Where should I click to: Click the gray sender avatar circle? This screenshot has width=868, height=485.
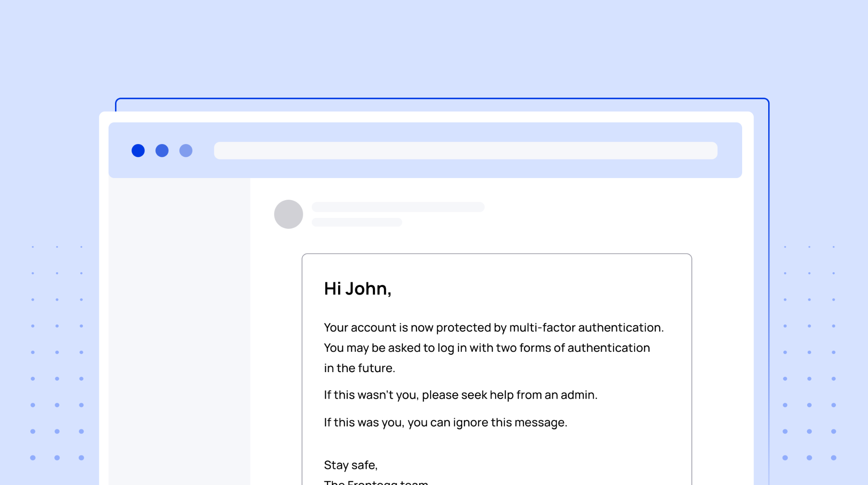(289, 214)
